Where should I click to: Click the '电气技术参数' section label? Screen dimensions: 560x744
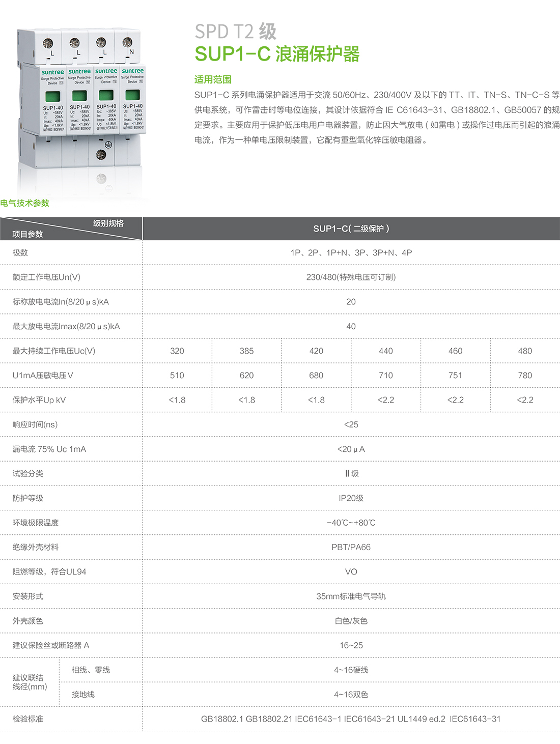pyautogui.click(x=25, y=203)
